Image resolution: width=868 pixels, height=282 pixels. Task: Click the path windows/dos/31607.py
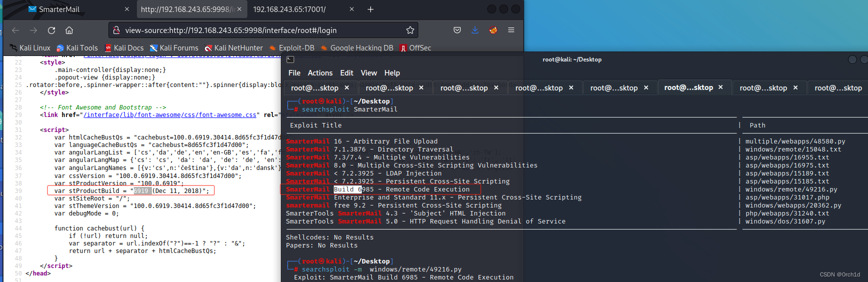tap(786, 221)
